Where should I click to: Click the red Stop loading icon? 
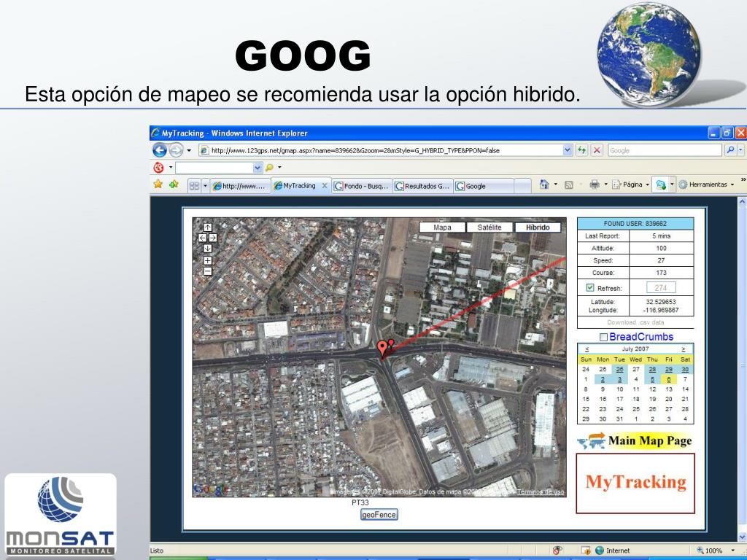(x=597, y=150)
